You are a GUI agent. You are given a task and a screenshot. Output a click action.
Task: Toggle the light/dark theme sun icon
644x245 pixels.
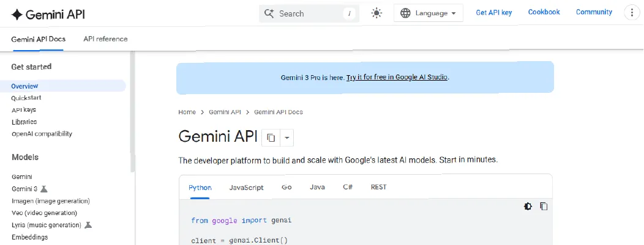(x=376, y=13)
